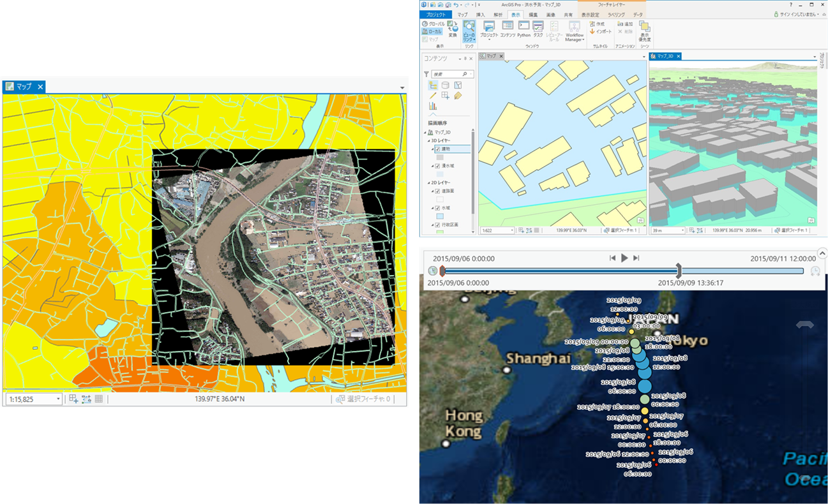The height and width of the screenshot is (504, 828).
Task: Collapse the 3D レイヤー group
Action: point(428,139)
